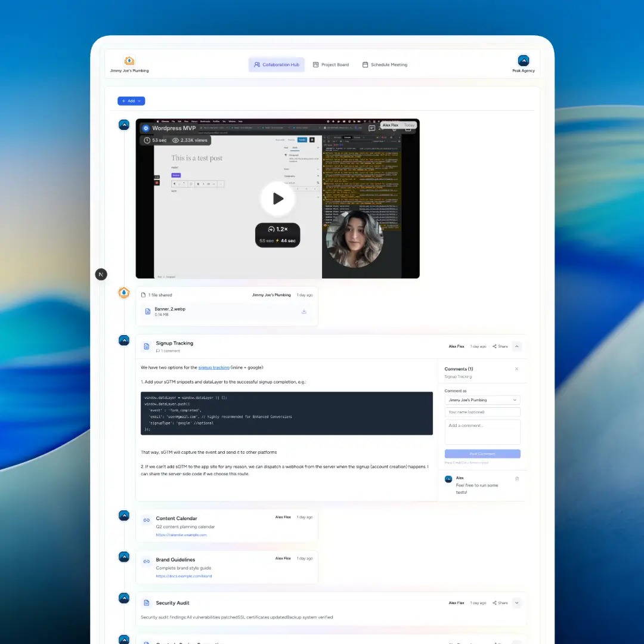Open the Comment as identity dropdown
Screen dimensions: 644x644
point(482,400)
